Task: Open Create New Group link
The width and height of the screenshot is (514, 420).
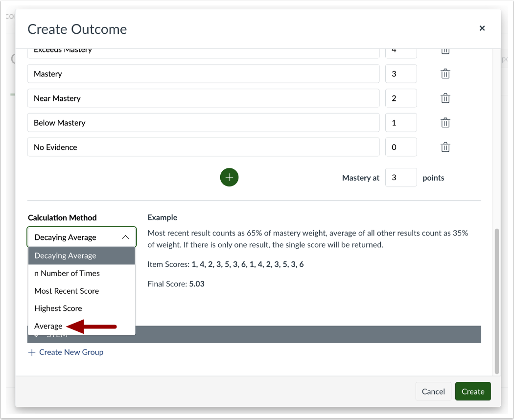Action: [71, 352]
